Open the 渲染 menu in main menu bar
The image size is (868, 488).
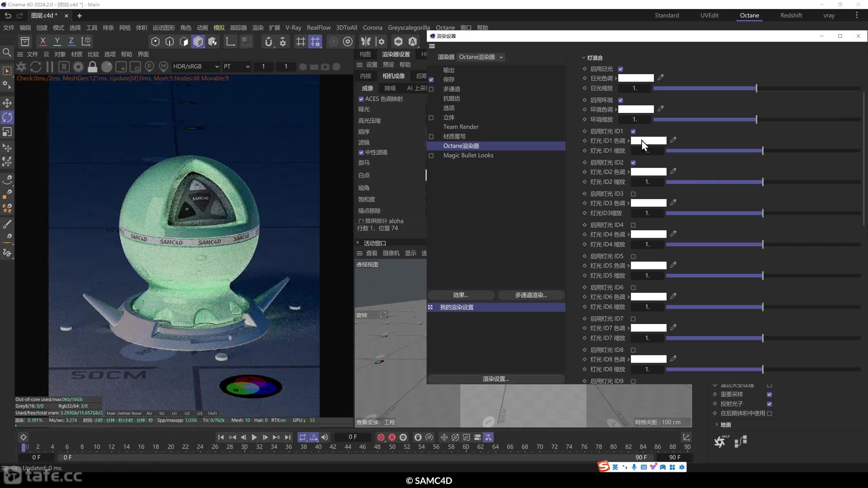pos(258,27)
